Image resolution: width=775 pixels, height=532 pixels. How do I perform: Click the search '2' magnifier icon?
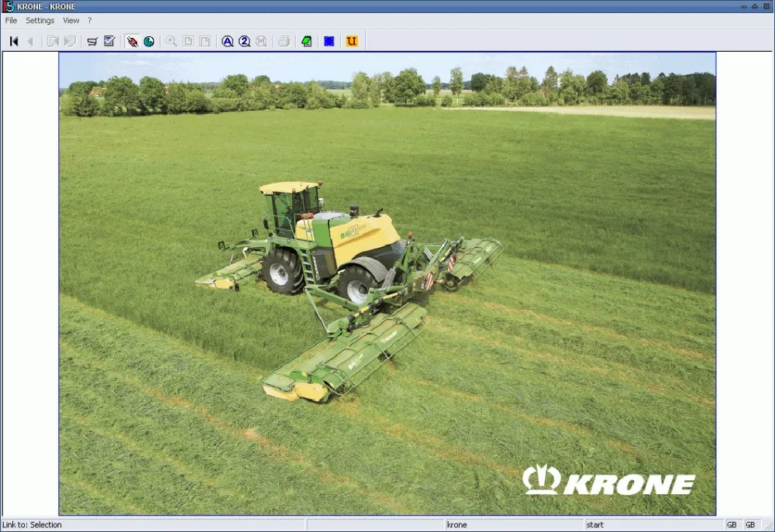244,42
